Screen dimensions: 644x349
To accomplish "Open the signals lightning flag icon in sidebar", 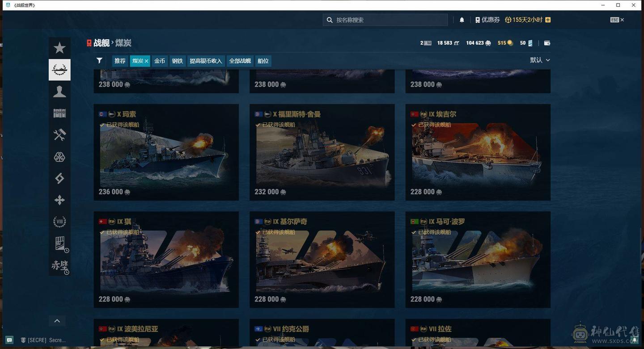I will point(59,178).
